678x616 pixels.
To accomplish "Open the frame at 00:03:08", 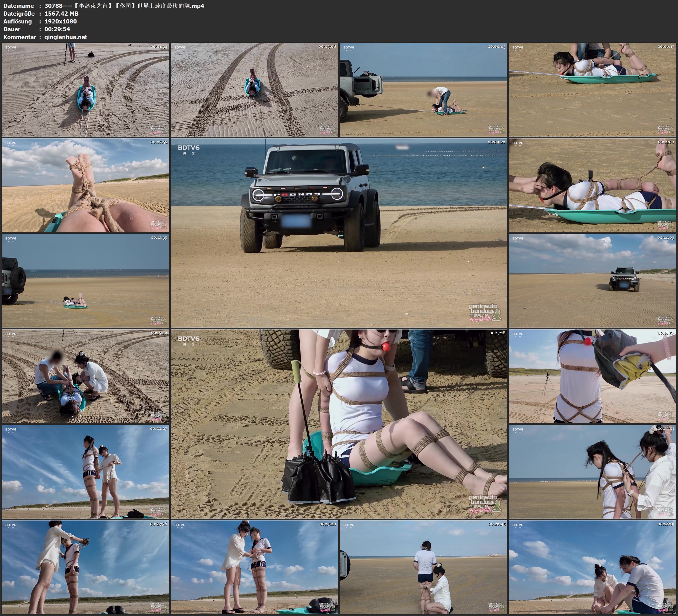I will click(x=254, y=90).
